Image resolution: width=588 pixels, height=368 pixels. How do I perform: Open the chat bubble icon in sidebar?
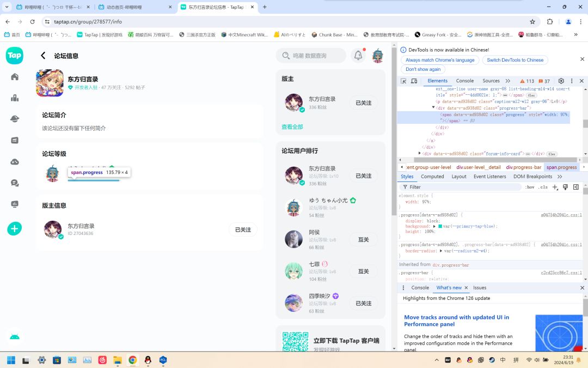click(x=15, y=183)
